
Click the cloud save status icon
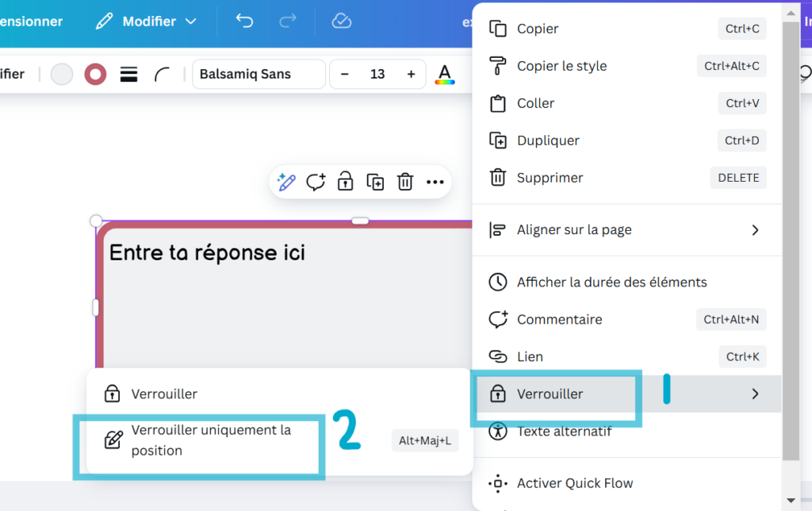coord(341,21)
